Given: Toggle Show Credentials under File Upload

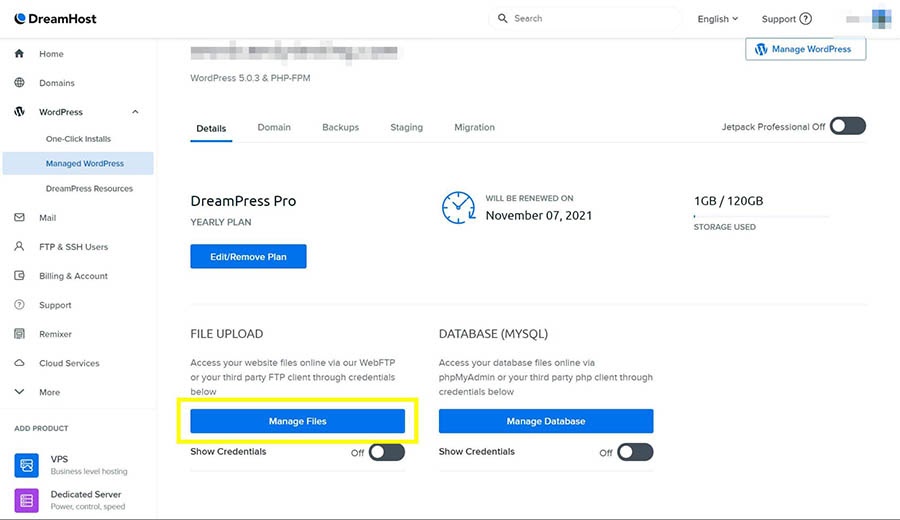Looking at the screenshot, I should [x=386, y=452].
